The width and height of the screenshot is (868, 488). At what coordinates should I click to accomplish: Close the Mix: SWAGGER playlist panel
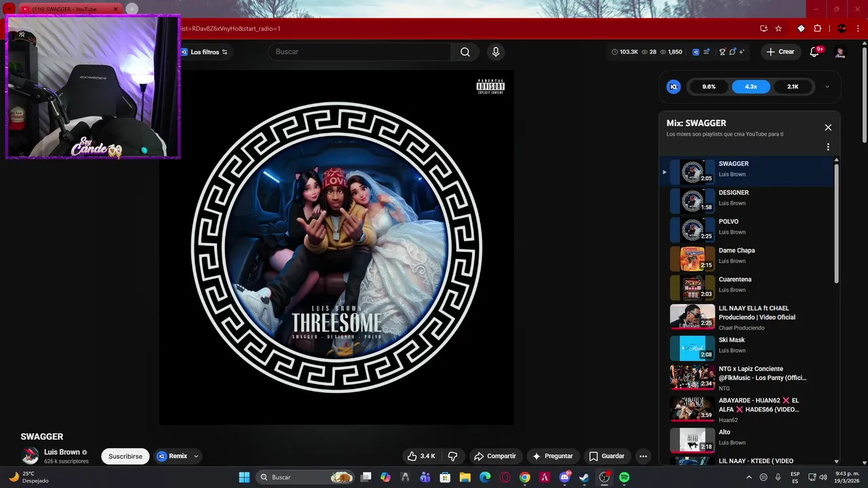828,127
